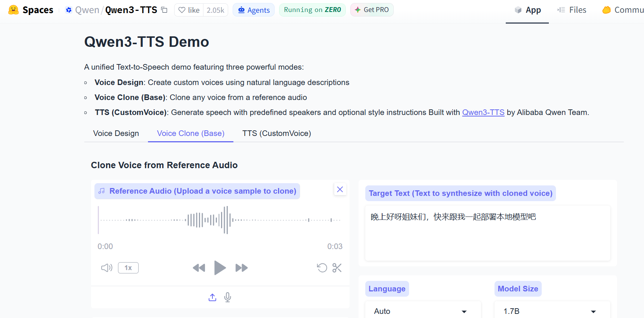Image resolution: width=644 pixels, height=318 pixels.
Task: Select the Voice Design tab
Action: [x=116, y=133]
